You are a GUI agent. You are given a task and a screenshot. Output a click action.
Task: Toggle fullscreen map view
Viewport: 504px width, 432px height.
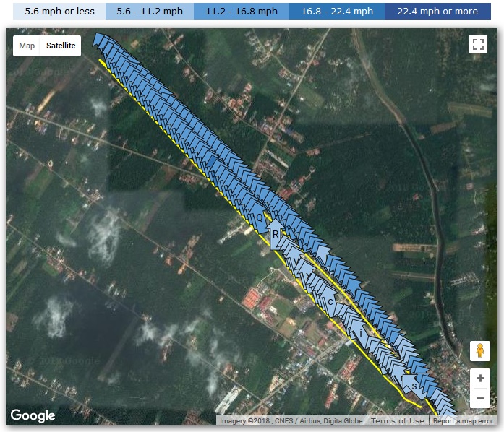(477, 45)
